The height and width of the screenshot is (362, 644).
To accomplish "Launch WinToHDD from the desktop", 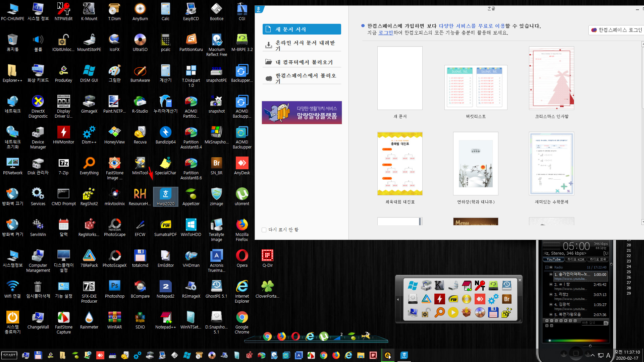I will pos(191,228).
